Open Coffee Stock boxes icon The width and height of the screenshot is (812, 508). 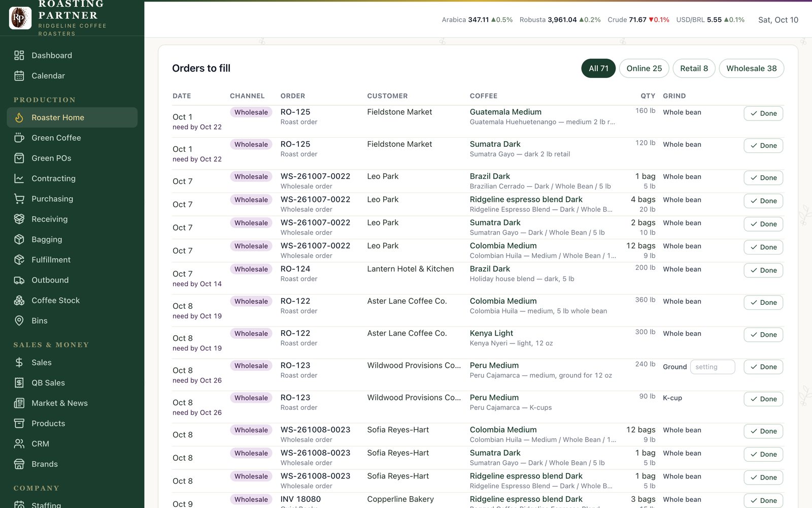[19, 300]
